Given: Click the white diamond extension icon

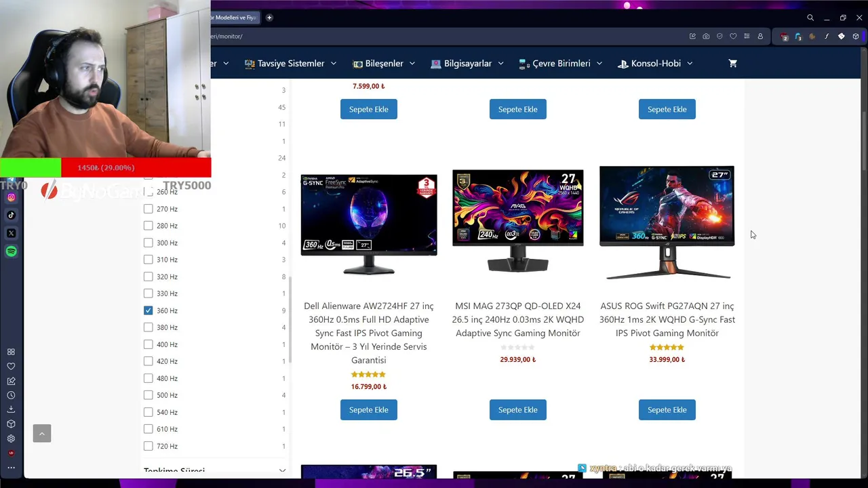Looking at the screenshot, I should 842,36.
